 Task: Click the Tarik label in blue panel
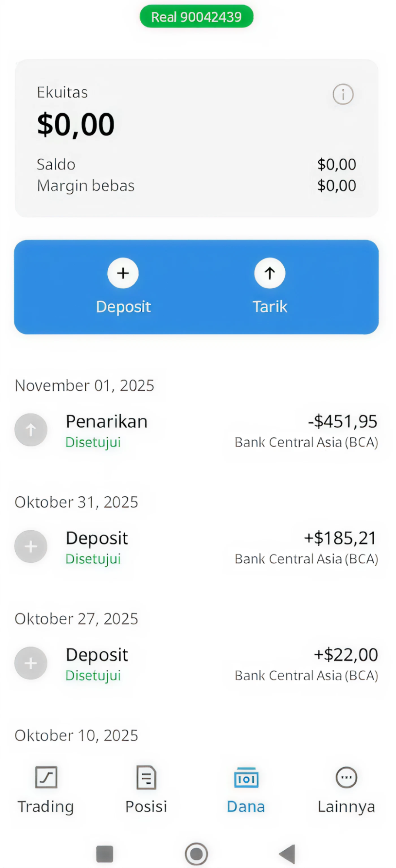pos(270,307)
